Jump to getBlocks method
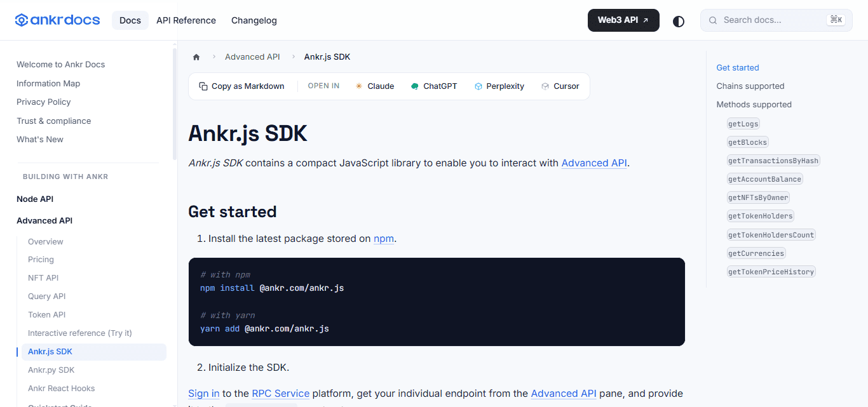The image size is (868, 407). 748,142
